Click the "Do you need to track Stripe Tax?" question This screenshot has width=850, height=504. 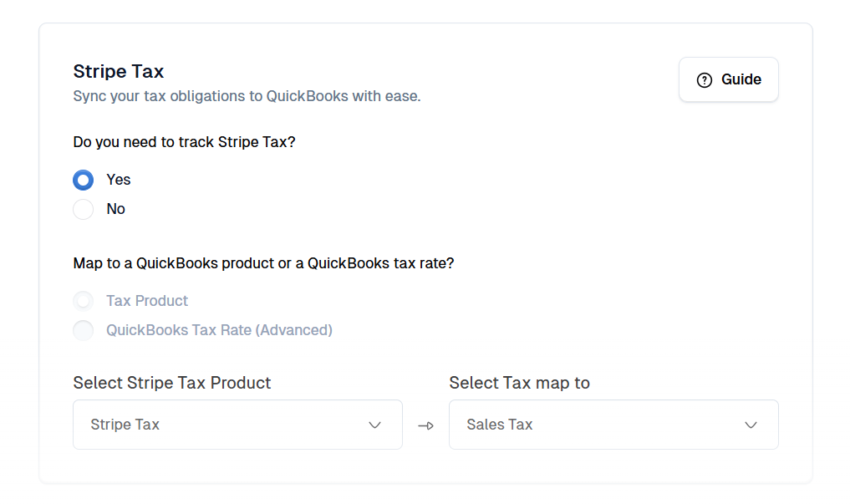[x=184, y=142]
